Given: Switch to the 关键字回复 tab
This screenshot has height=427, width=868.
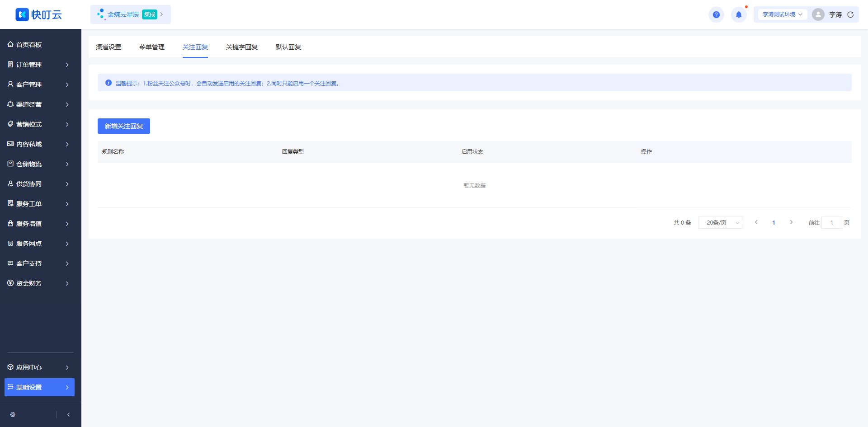Looking at the screenshot, I should tap(242, 47).
